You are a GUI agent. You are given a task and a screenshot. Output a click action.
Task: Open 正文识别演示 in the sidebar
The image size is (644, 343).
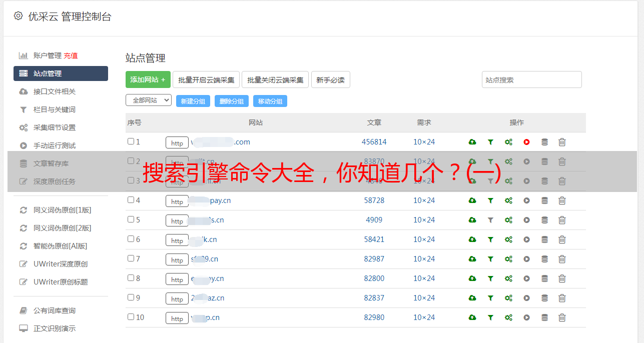coord(55,328)
